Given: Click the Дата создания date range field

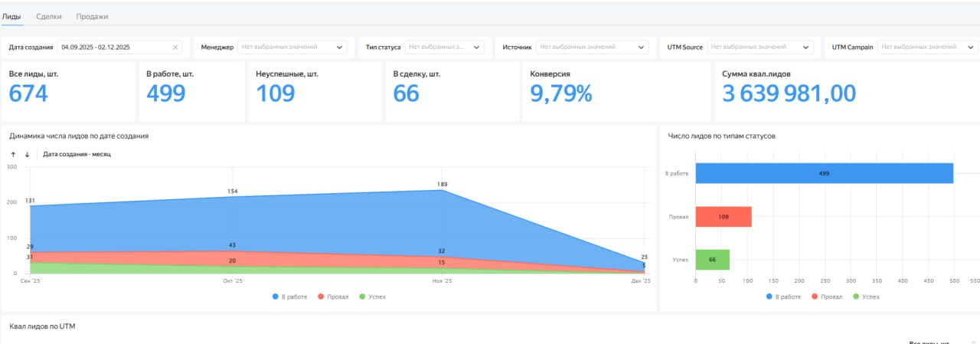Looking at the screenshot, I should [119, 48].
